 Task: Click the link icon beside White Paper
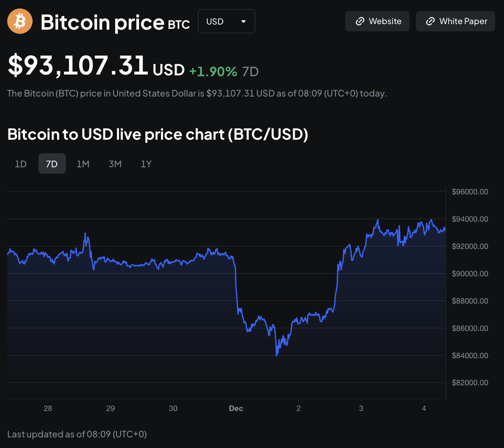[430, 21]
